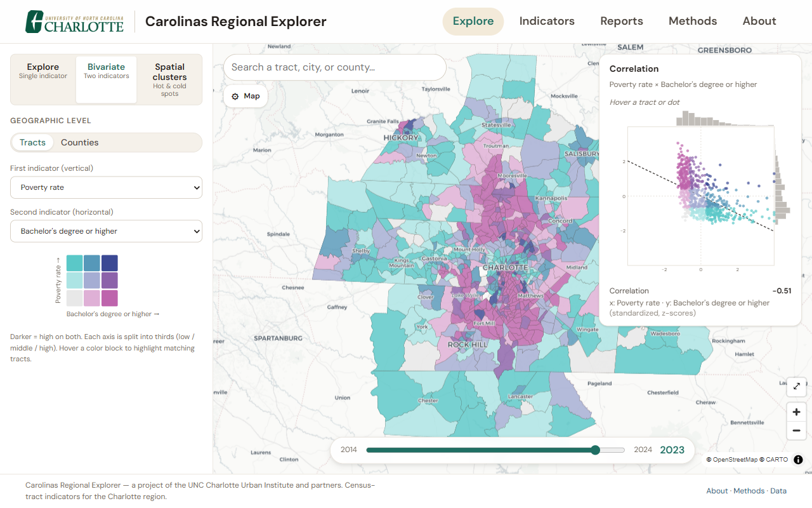812x508 pixels.
Task: Select Explore single indicator mode
Action: (x=43, y=79)
